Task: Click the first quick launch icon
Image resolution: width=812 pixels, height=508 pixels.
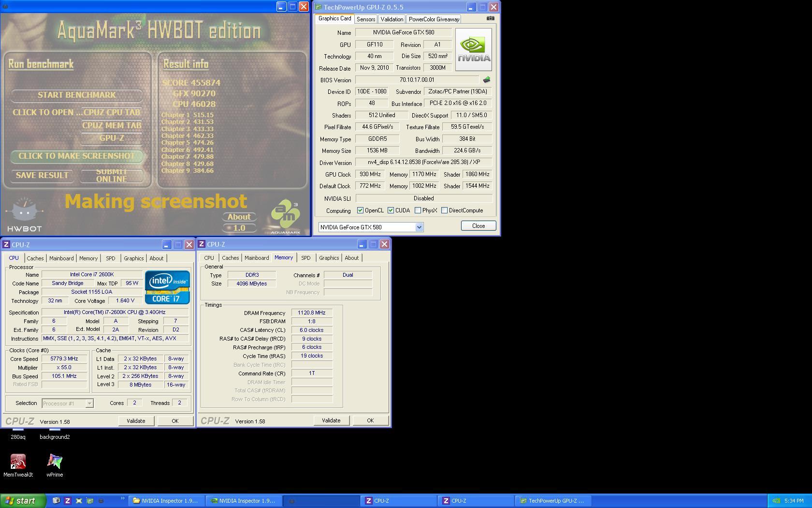Action: click(x=56, y=501)
